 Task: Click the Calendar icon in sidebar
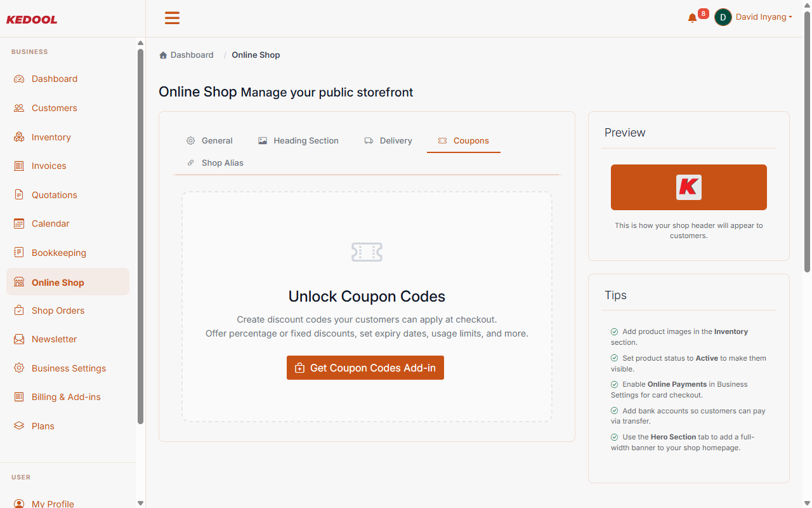click(x=19, y=224)
